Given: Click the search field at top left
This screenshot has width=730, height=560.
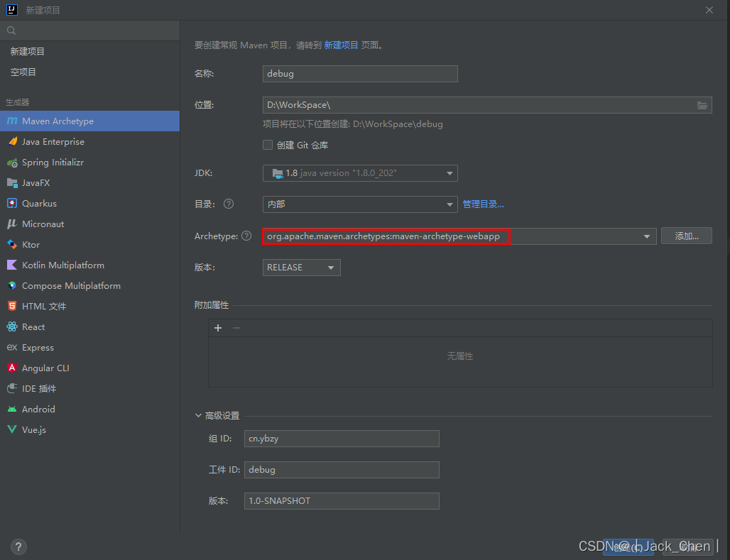Looking at the screenshot, I should [x=90, y=31].
